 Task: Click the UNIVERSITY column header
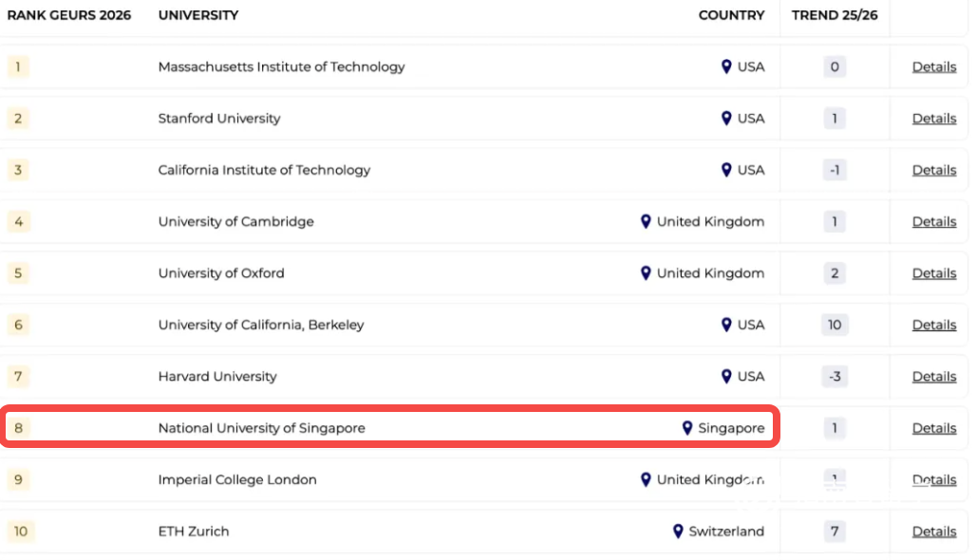198,15
